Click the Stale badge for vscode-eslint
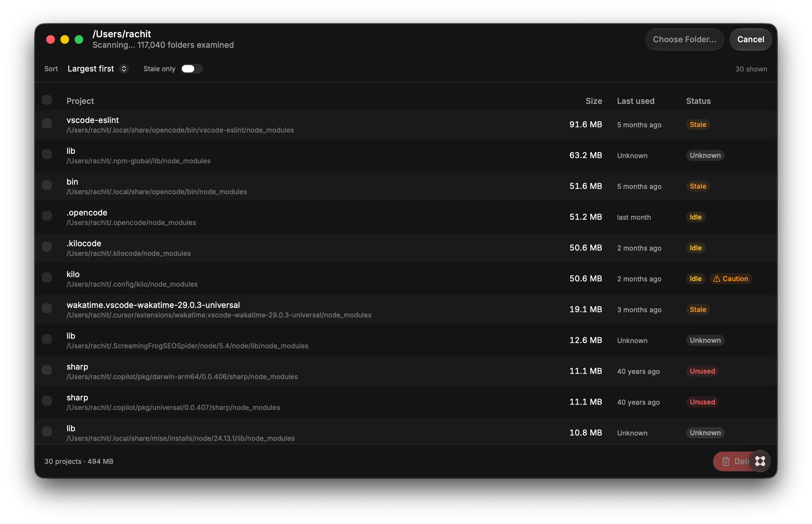This screenshot has height=524, width=812. pyautogui.click(x=698, y=125)
